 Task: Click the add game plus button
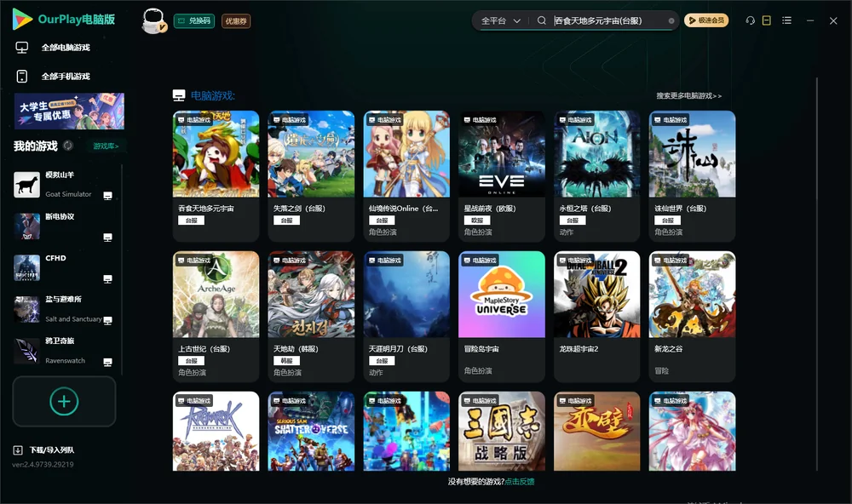(x=64, y=401)
